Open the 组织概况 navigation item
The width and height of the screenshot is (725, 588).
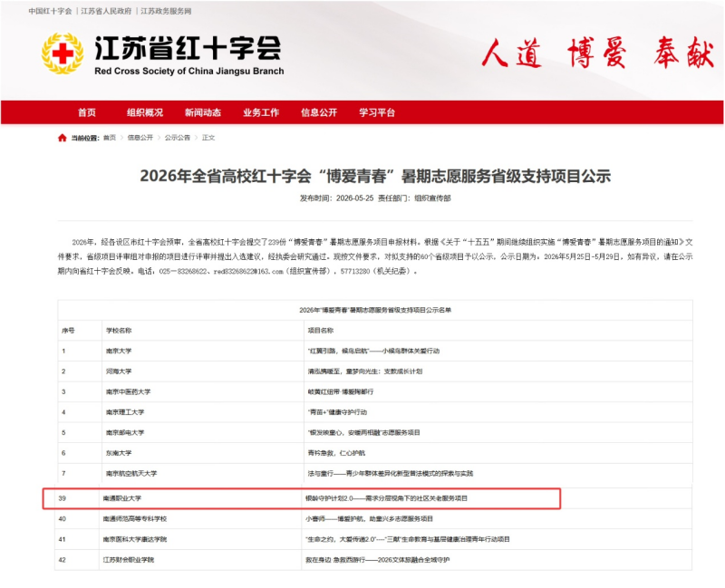click(145, 112)
